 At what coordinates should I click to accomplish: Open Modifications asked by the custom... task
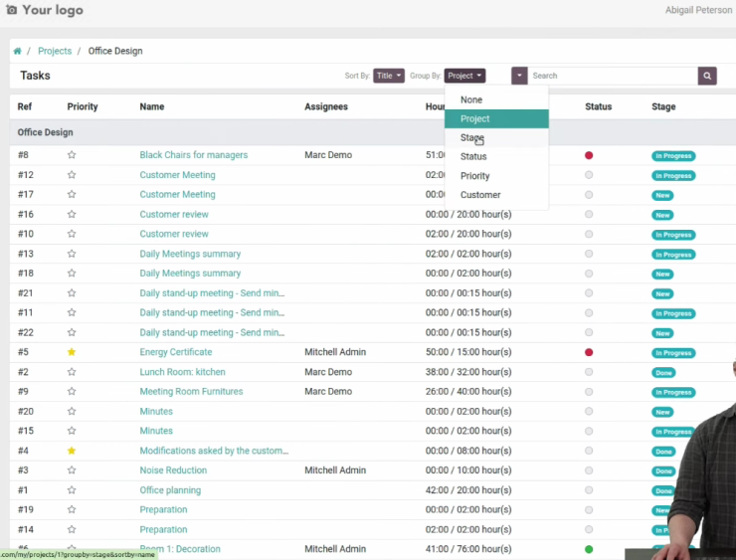[214, 451]
